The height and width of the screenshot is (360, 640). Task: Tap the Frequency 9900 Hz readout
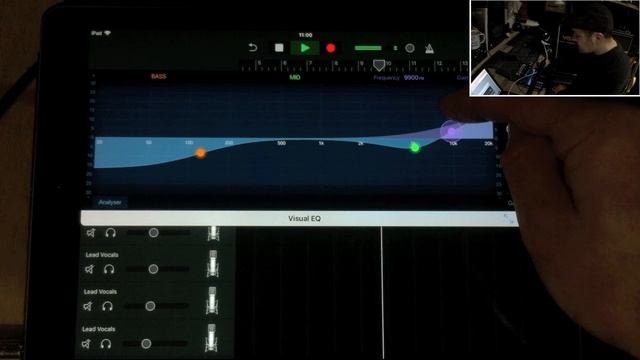pyautogui.click(x=399, y=78)
